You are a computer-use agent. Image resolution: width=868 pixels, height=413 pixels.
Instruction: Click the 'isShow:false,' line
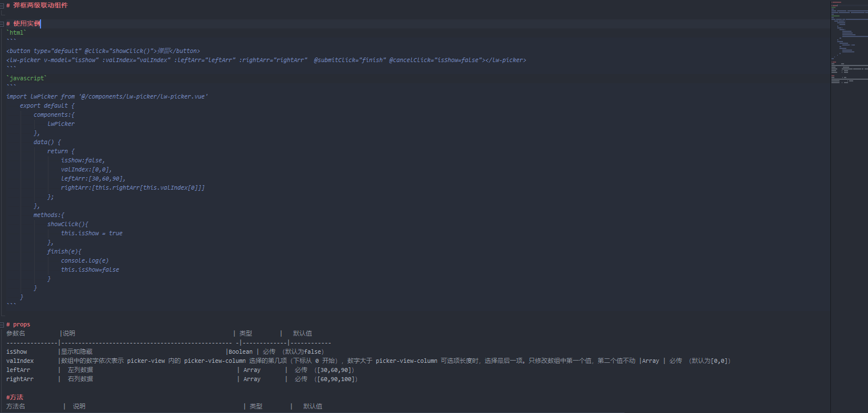tap(83, 160)
